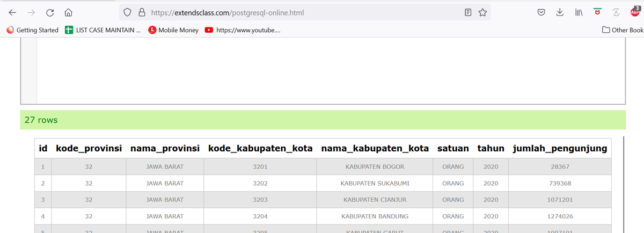
Task: Click the browser back arrow
Action: point(12,12)
